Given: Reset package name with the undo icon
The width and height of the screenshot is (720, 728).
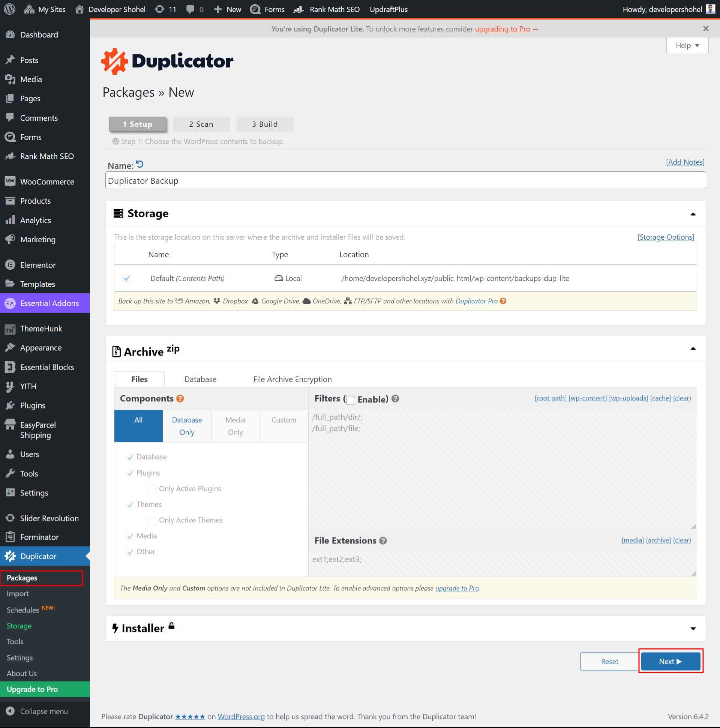Looking at the screenshot, I should 140,164.
